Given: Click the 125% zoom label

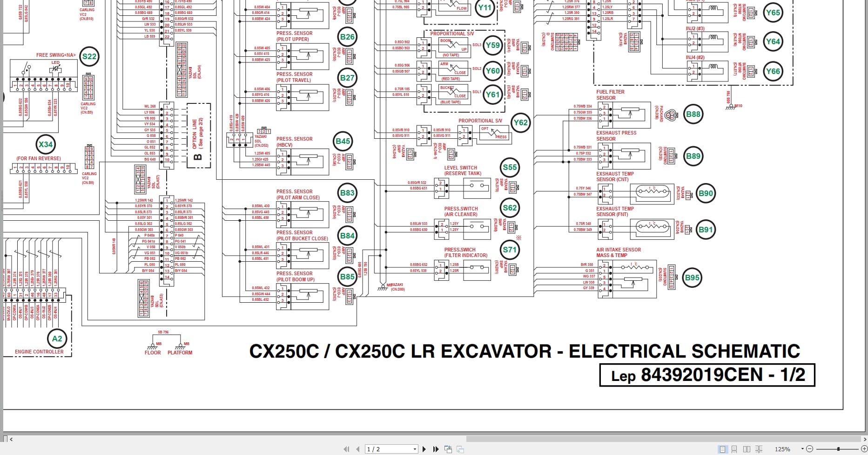Looking at the screenshot, I should (x=783, y=449).
